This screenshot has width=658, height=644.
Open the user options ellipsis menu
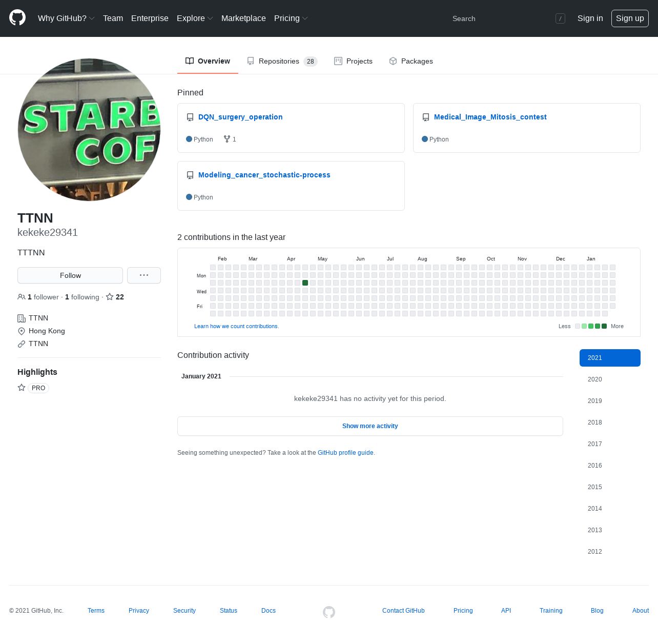(144, 275)
